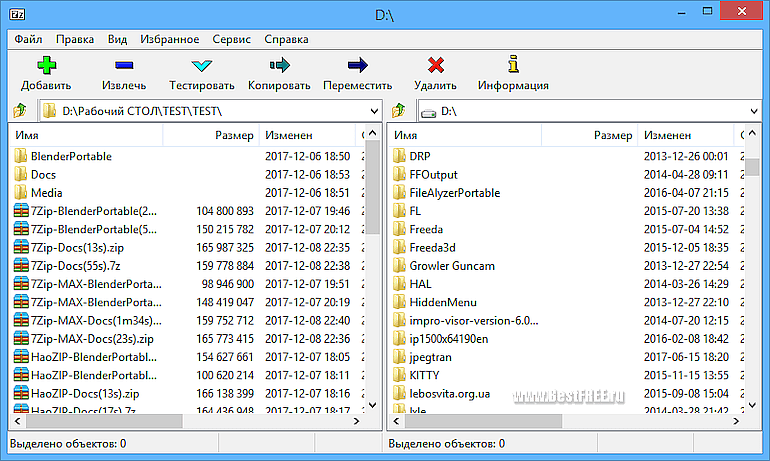Viewport: 770px width, 461px height.
Task: Click the Переместить blue arrow icon
Action: [358, 65]
